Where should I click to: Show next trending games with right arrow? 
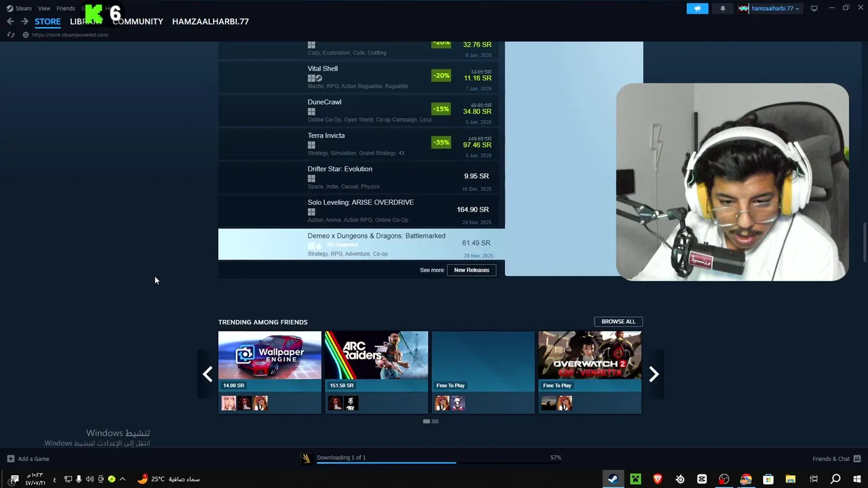pyautogui.click(x=654, y=374)
